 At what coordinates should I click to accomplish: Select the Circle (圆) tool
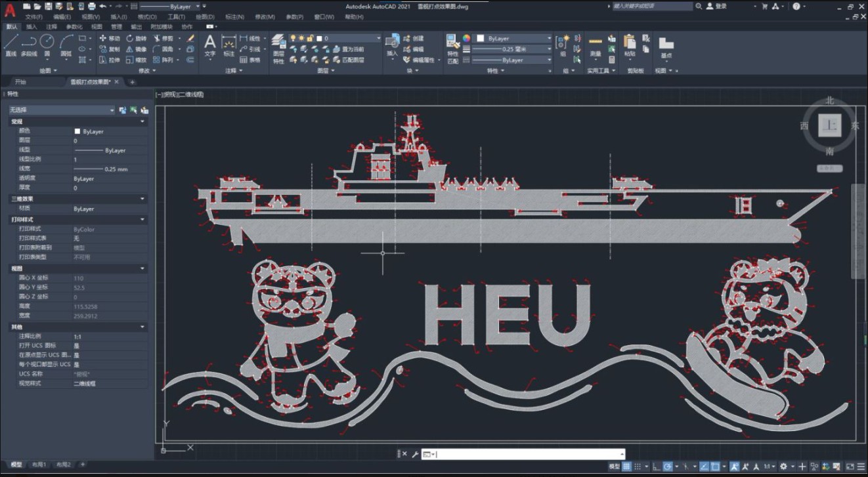pos(47,45)
